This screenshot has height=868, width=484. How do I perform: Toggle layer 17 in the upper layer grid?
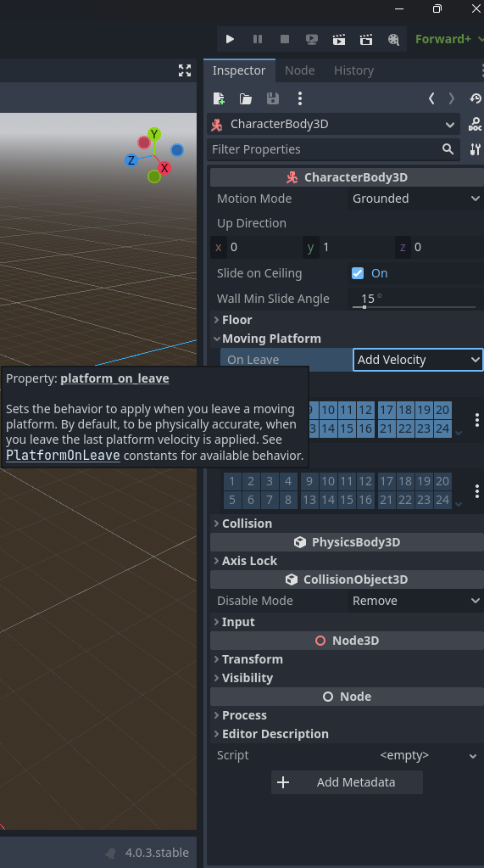386,410
